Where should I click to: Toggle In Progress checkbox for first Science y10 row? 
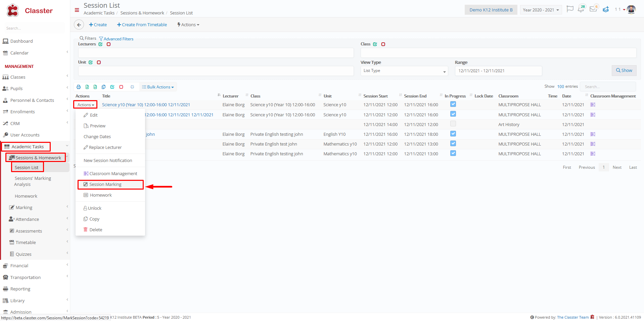pos(453,104)
